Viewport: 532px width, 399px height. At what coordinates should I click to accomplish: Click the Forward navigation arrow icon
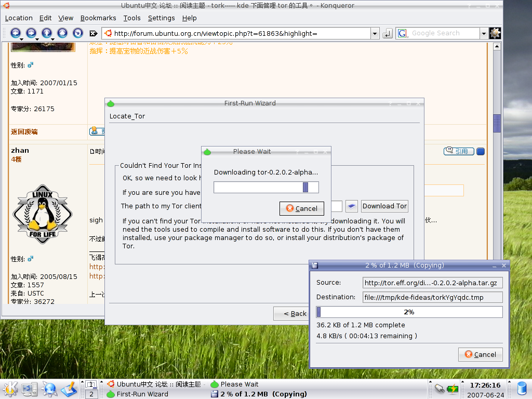coord(31,33)
